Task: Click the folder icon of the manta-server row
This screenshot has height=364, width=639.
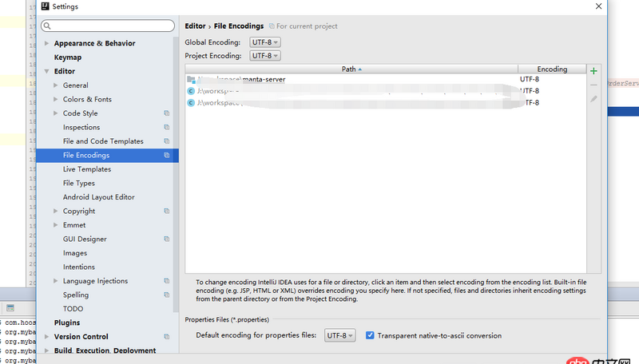Action: click(x=191, y=79)
